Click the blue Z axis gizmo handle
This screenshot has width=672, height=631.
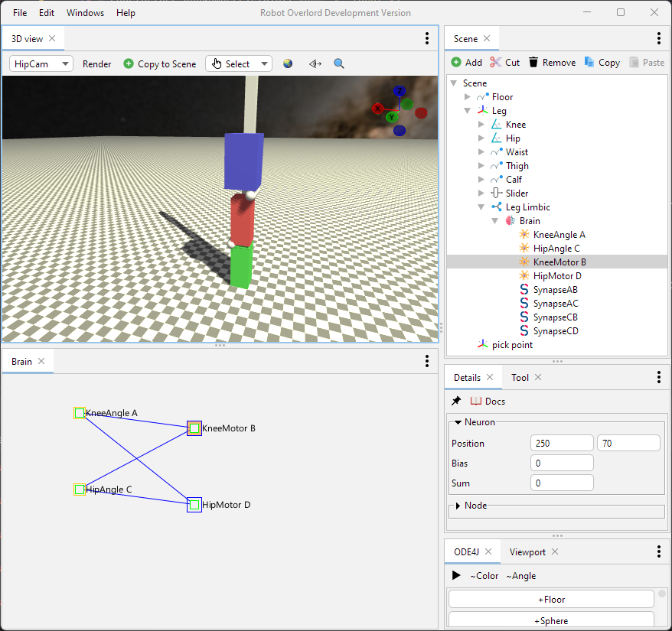tap(400, 91)
